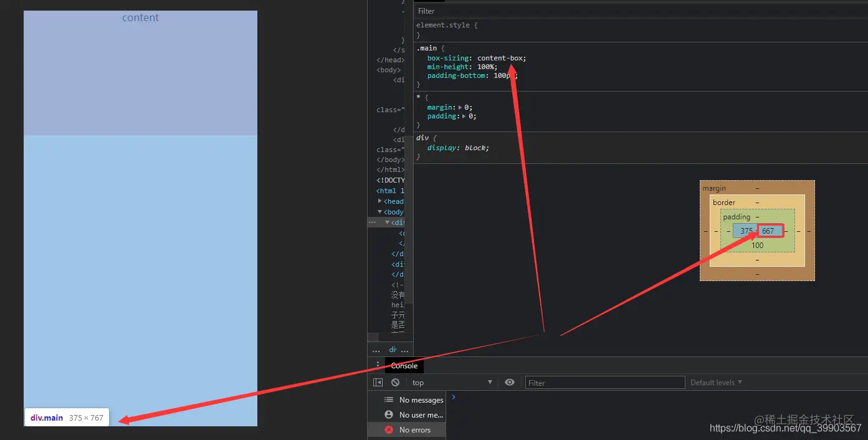Click the Console Filter input field

[x=605, y=383]
